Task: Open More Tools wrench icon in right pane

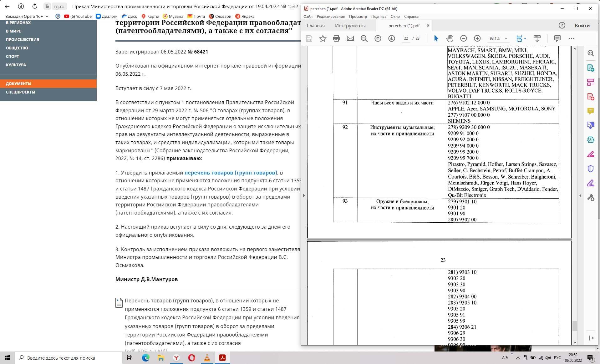Action: click(x=590, y=198)
